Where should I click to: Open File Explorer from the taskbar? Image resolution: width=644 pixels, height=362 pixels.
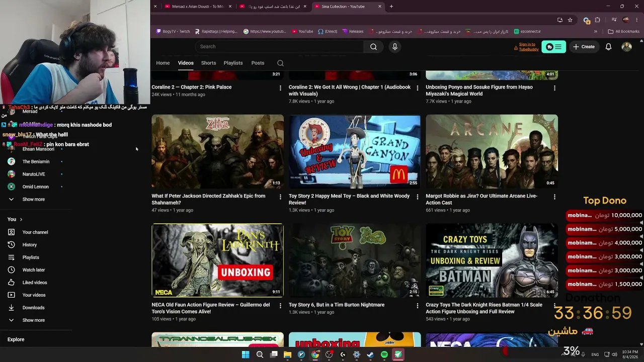tap(287, 354)
